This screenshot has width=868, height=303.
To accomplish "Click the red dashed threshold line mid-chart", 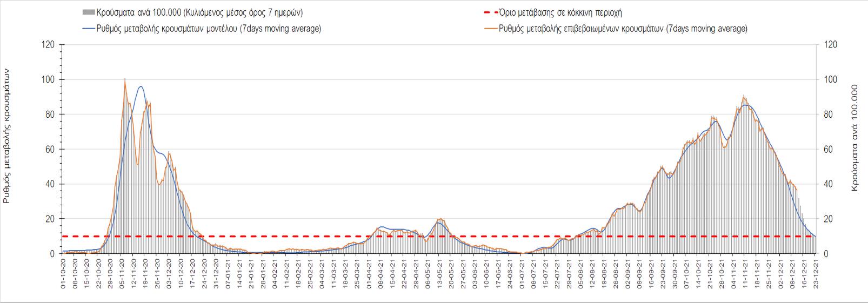I will [432, 236].
